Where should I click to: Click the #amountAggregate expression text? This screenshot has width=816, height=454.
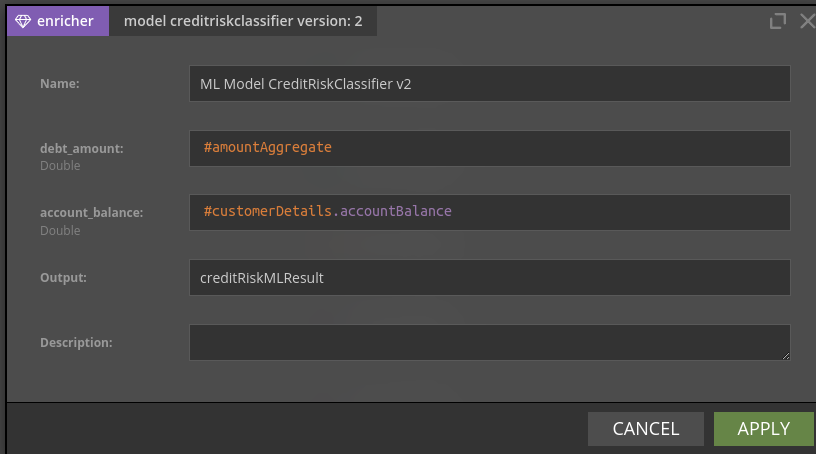coord(267,148)
